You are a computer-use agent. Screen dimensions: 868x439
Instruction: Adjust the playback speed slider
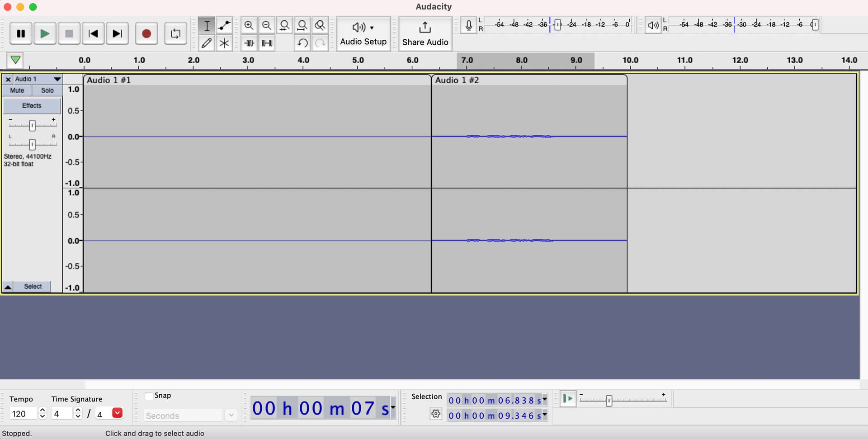pyautogui.click(x=609, y=401)
